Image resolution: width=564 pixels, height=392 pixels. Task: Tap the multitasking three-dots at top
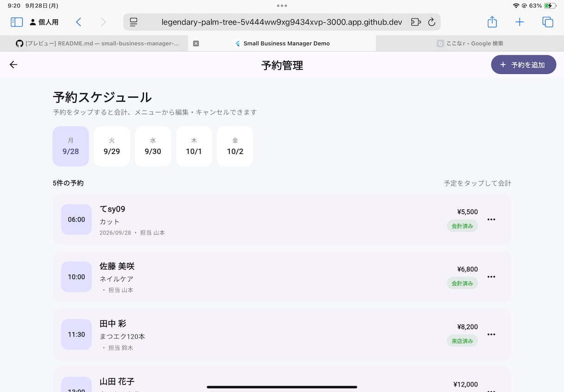(x=282, y=6)
